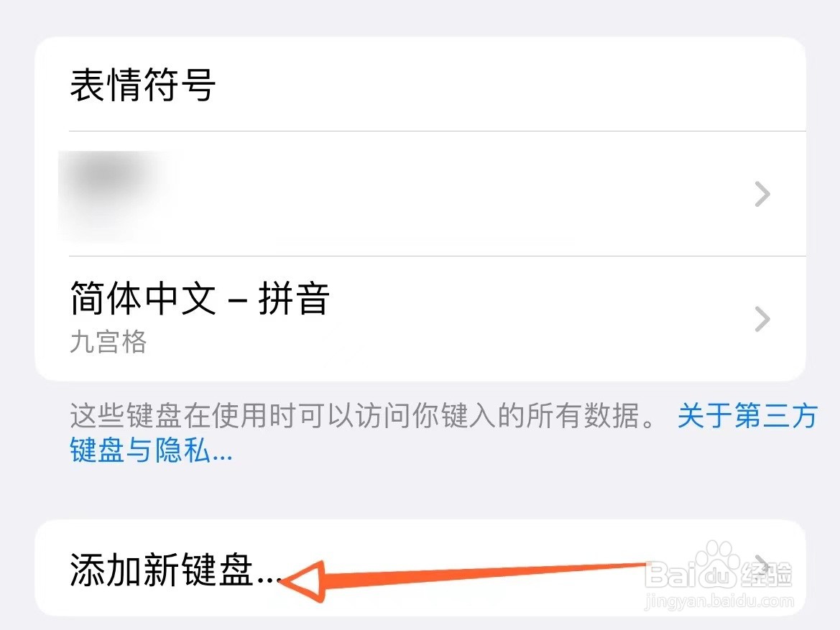Tap the 键盘与隐私… link text

[x=151, y=450]
